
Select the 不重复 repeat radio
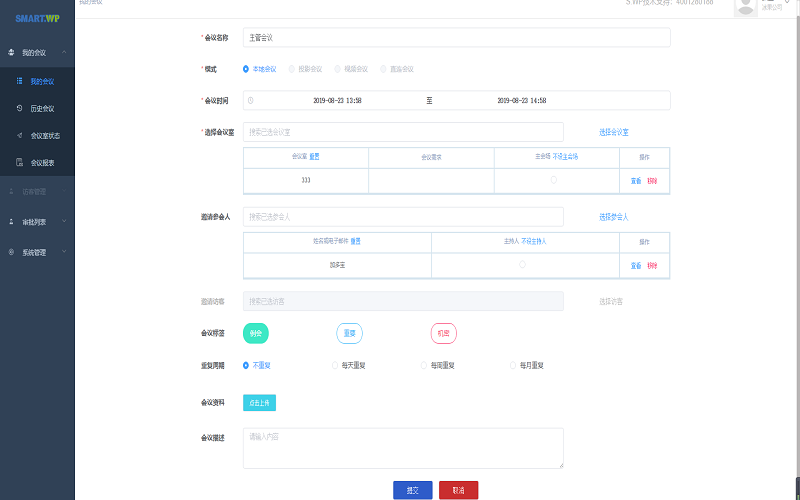click(246, 365)
